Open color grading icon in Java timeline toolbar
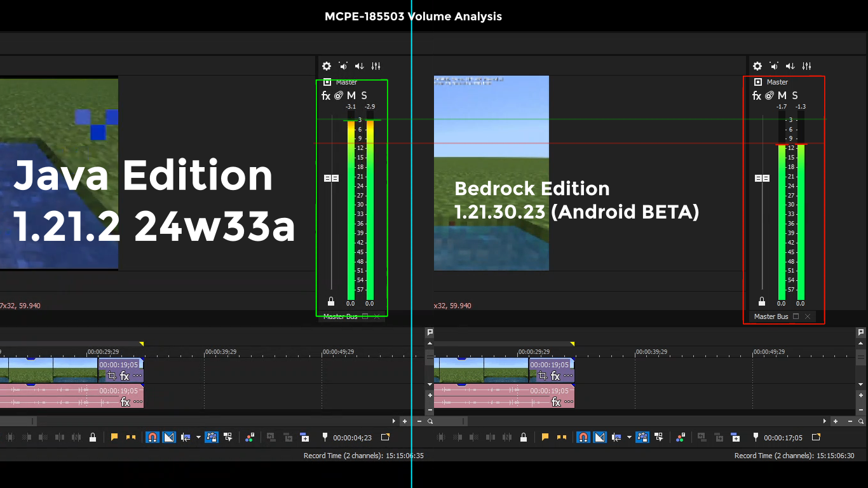The height and width of the screenshot is (488, 868). point(249,437)
